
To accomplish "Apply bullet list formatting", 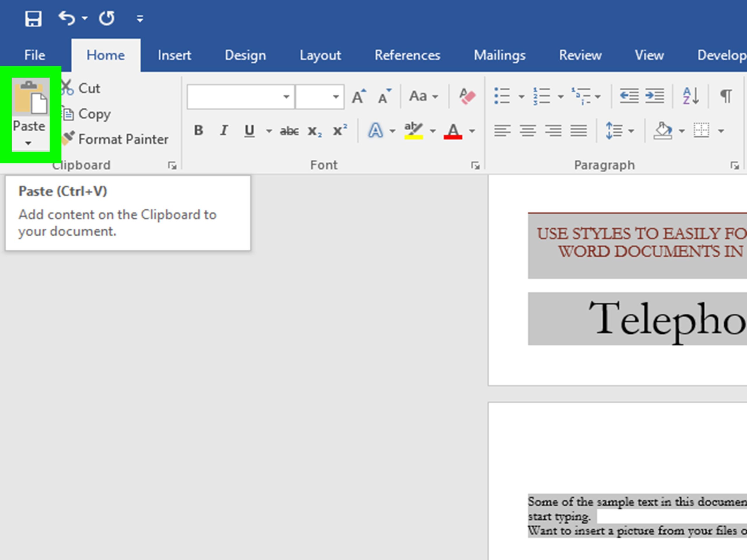I will 502,96.
